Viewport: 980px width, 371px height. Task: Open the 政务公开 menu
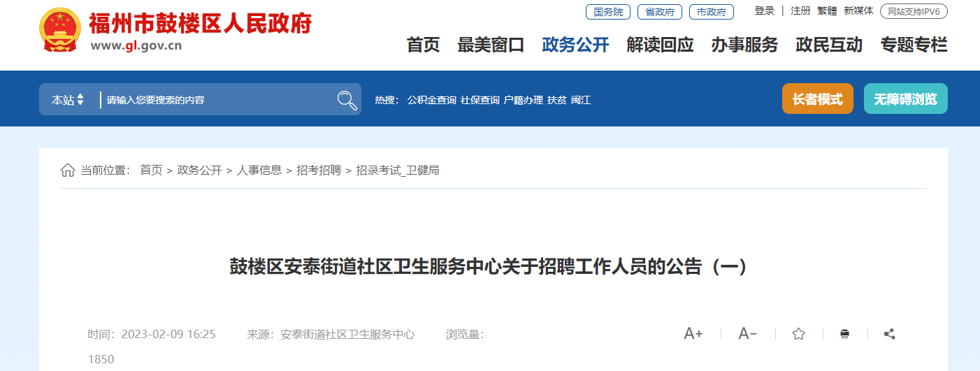coord(575,45)
